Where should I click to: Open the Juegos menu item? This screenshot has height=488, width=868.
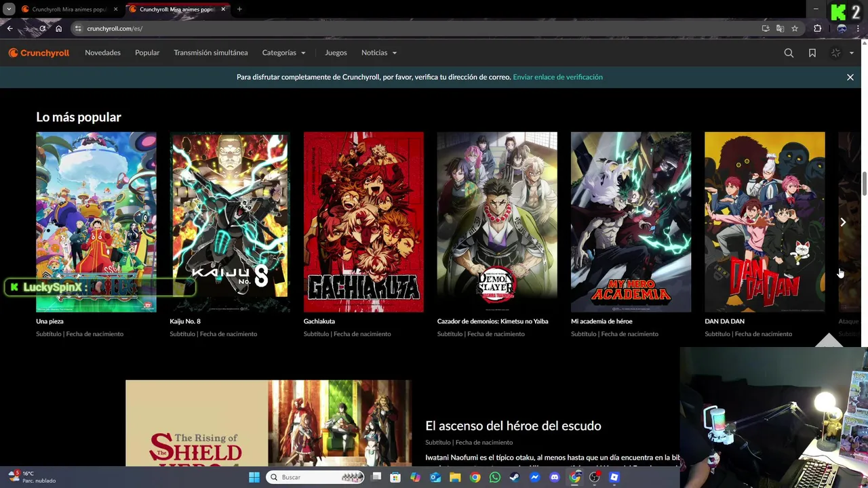pos(336,53)
